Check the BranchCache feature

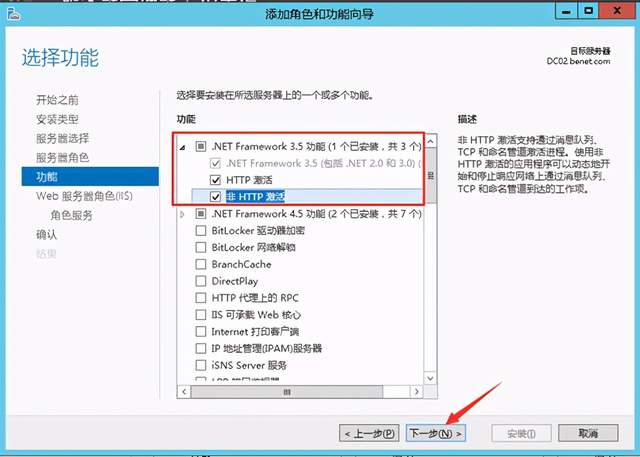point(201,264)
